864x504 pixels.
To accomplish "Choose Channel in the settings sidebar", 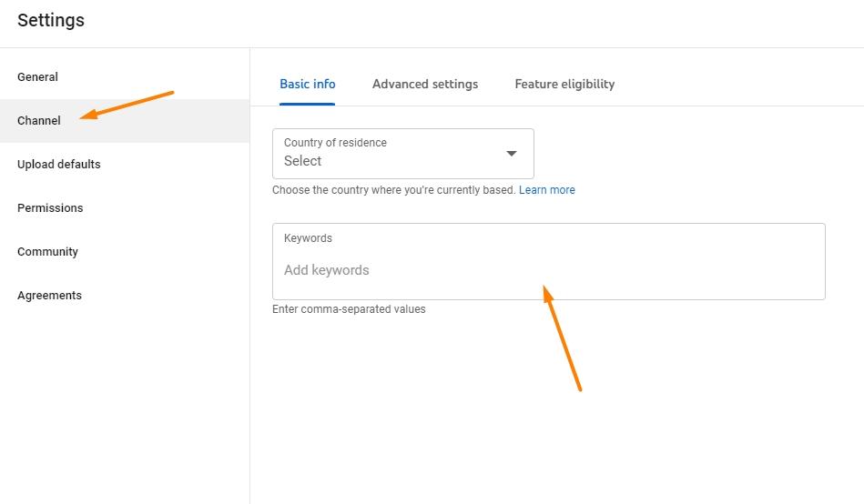I will pyautogui.click(x=39, y=121).
